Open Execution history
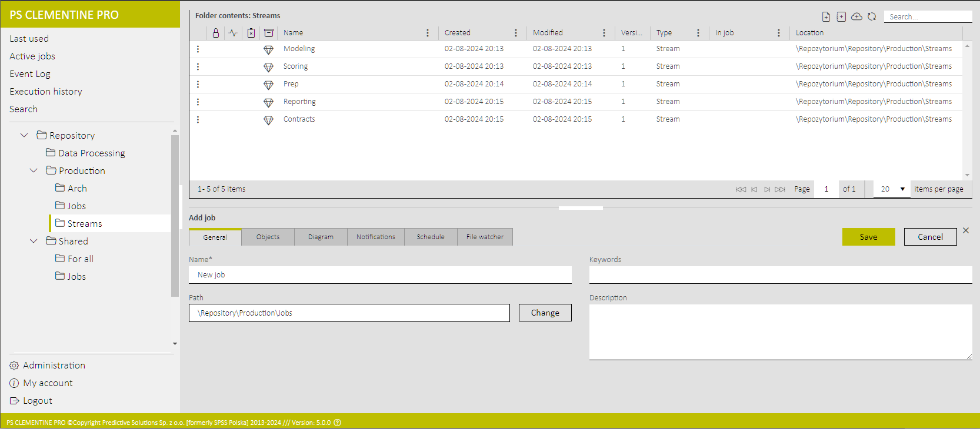Viewport: 980px width, 429px height. 46,92
